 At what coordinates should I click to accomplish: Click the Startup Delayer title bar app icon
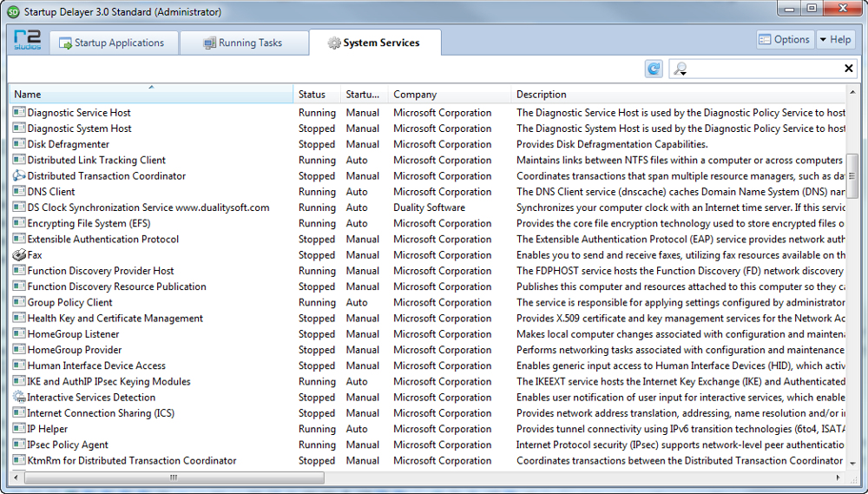pyautogui.click(x=13, y=11)
